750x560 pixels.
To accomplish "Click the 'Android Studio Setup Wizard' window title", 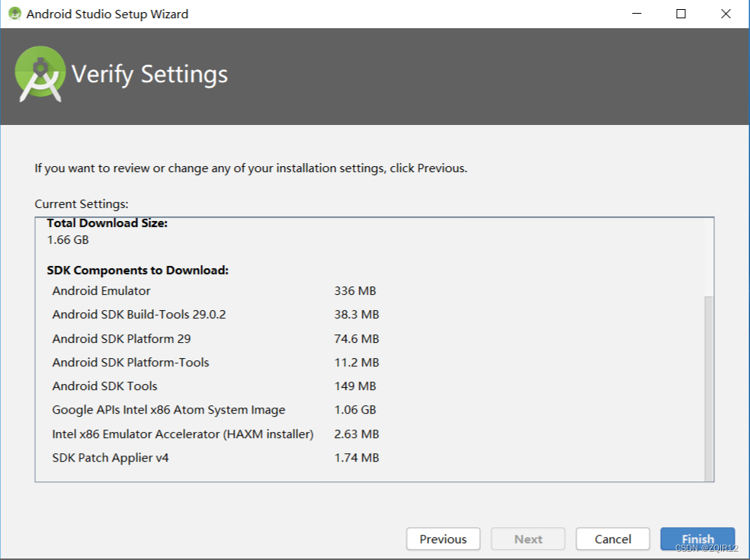I will [x=107, y=14].
